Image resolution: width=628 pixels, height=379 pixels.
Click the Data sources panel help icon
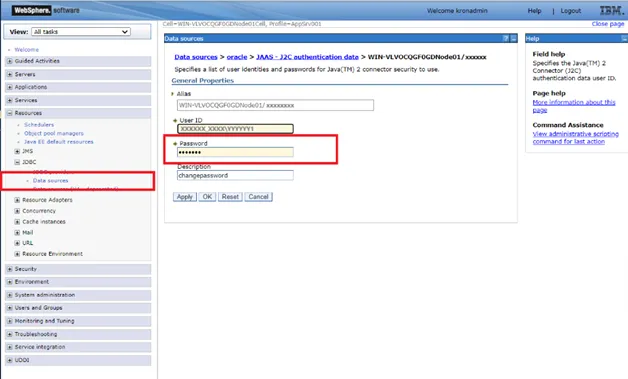pyautogui.click(x=506, y=38)
